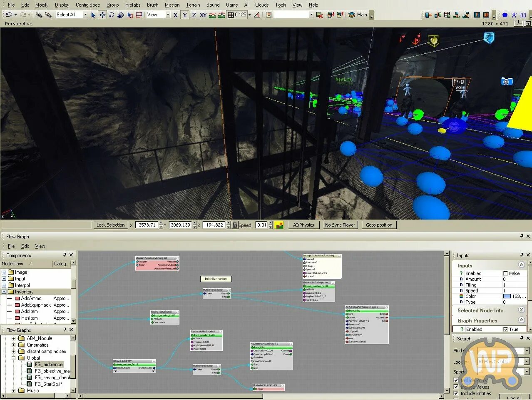Image resolution: width=532 pixels, height=400 pixels.
Task: Toggle viewport maximize icon near resolution
Action: 527,23
